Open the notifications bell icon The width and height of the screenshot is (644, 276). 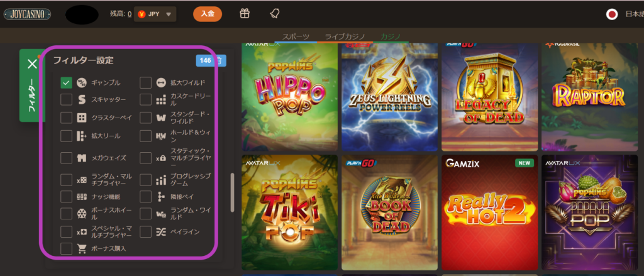point(274,14)
